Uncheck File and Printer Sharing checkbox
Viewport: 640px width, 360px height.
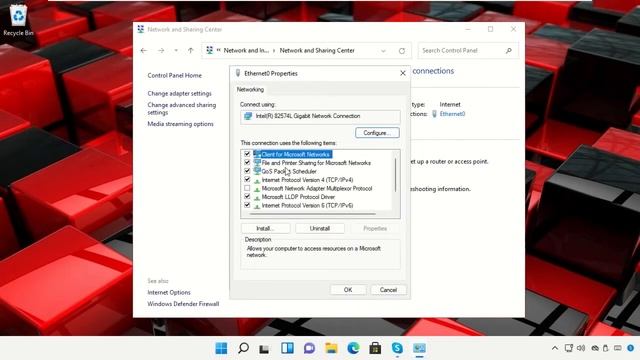point(247,162)
